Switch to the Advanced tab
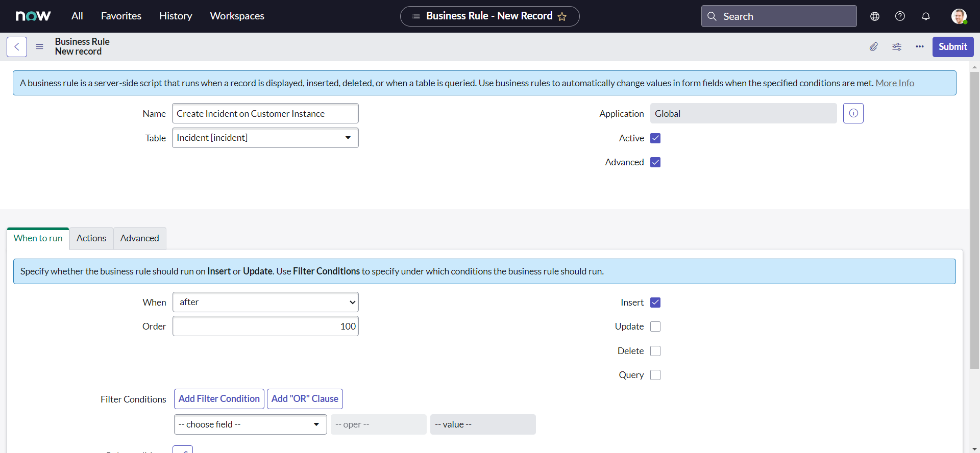Screen dimensions: 980x453 [140, 238]
